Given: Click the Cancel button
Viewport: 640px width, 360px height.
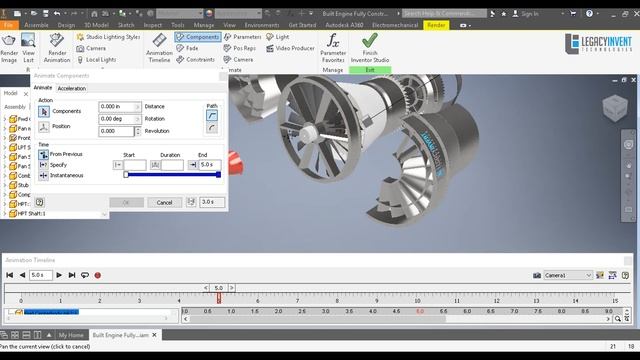Looking at the screenshot, I should click(x=164, y=202).
